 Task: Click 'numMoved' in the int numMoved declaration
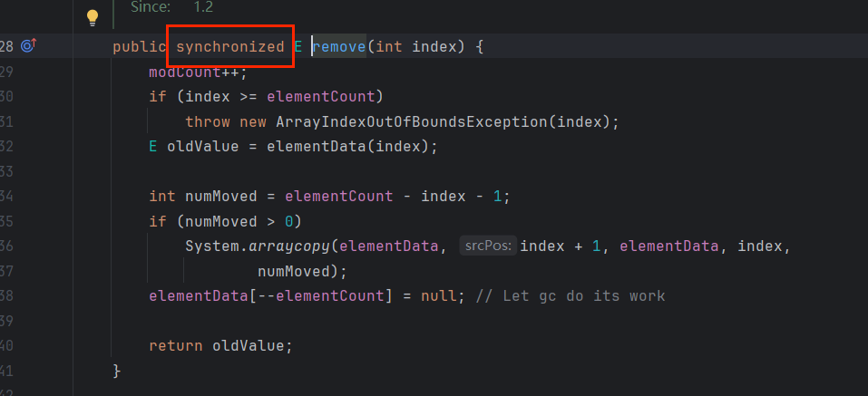[x=221, y=197]
